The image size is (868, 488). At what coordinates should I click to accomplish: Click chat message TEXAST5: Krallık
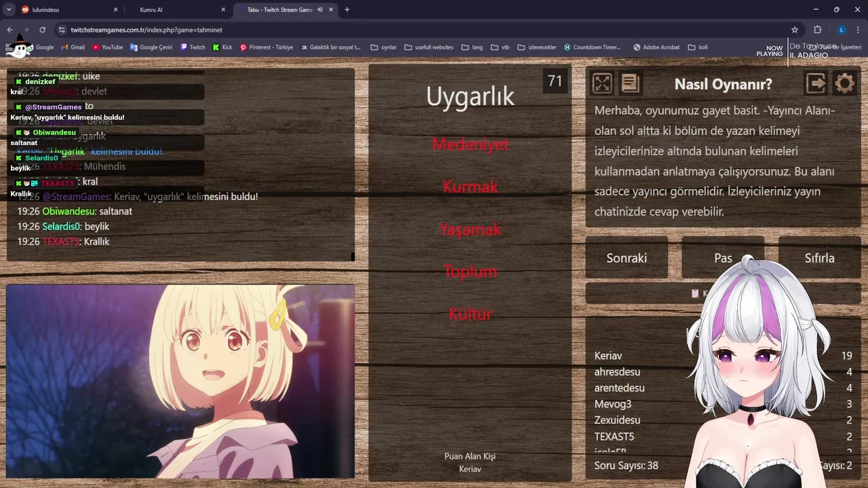[63, 241]
